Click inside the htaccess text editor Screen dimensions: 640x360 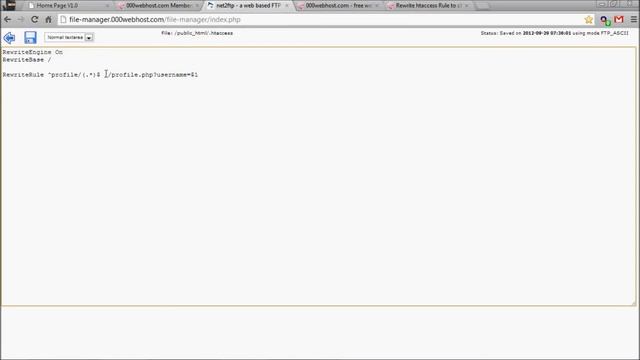318,176
